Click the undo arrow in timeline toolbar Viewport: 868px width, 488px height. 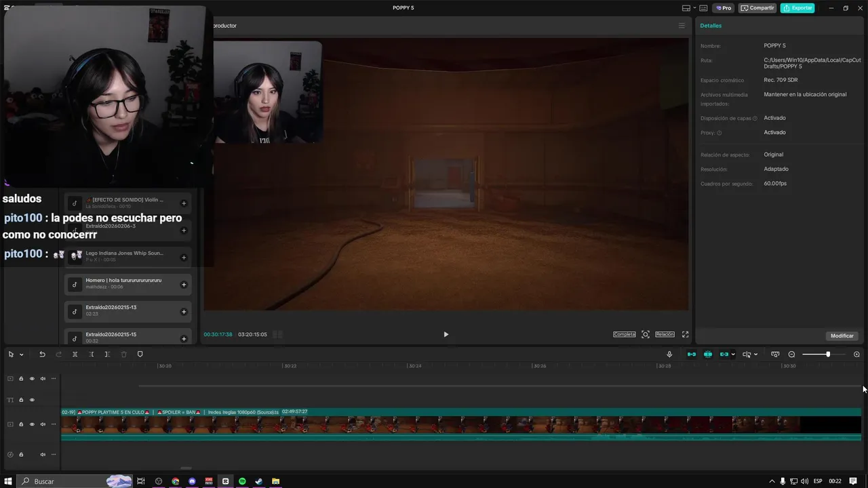point(42,354)
